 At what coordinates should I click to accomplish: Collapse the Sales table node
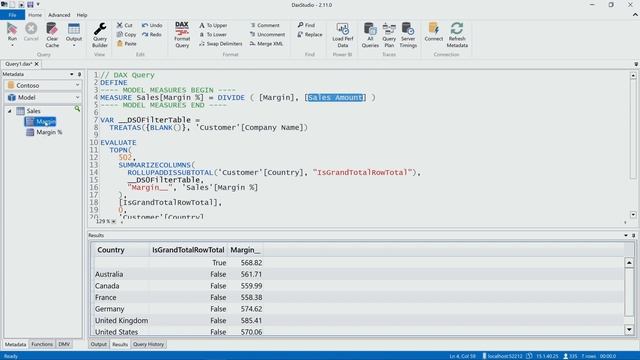pos(10,111)
